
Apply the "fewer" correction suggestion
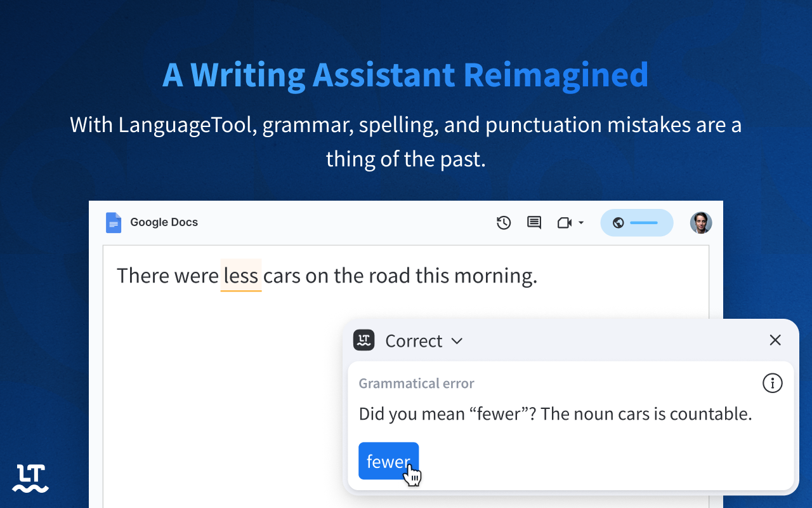388,461
